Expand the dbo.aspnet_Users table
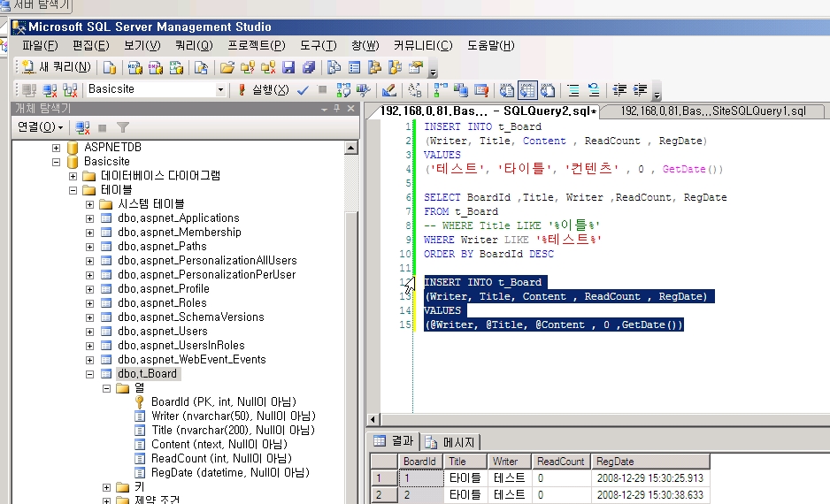830x504 pixels. [90, 332]
